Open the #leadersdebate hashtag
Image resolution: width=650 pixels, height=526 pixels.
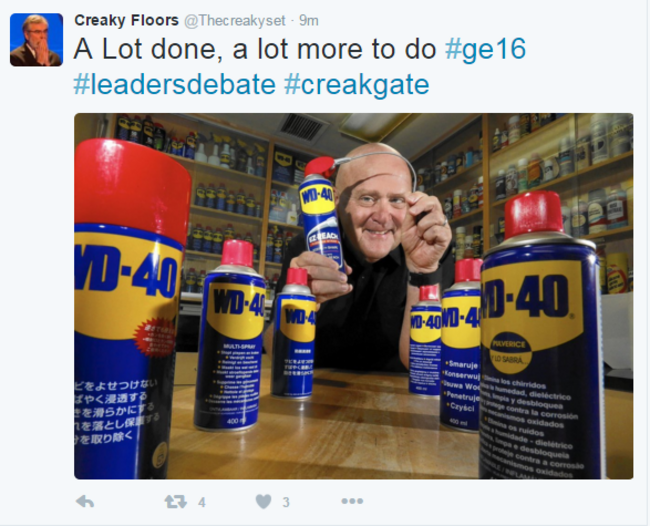coord(175,84)
